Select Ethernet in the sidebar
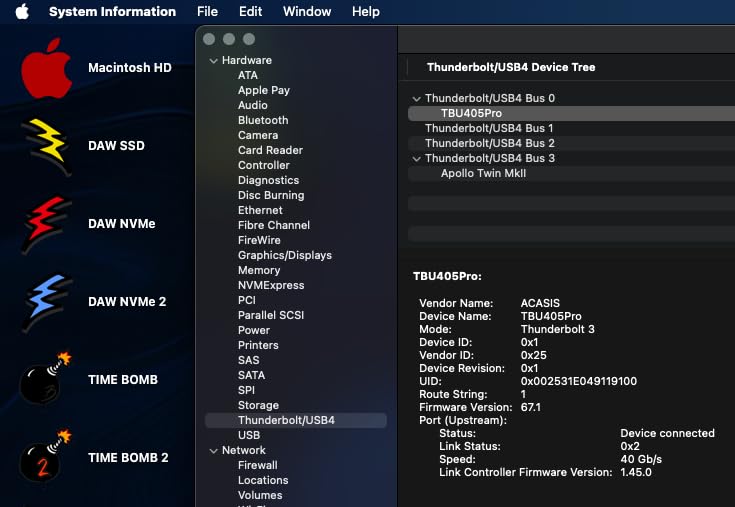Viewport: 735px width, 507px height. [x=260, y=210]
